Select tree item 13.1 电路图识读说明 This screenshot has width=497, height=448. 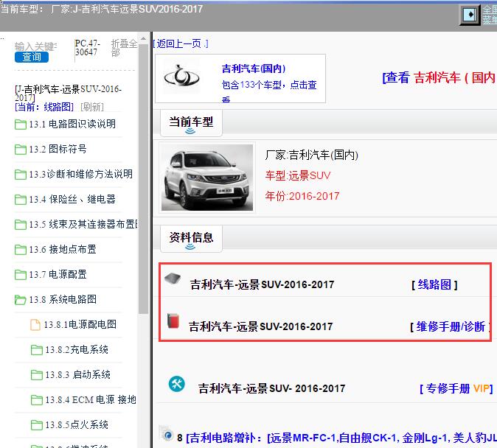pyautogui.click(x=72, y=124)
